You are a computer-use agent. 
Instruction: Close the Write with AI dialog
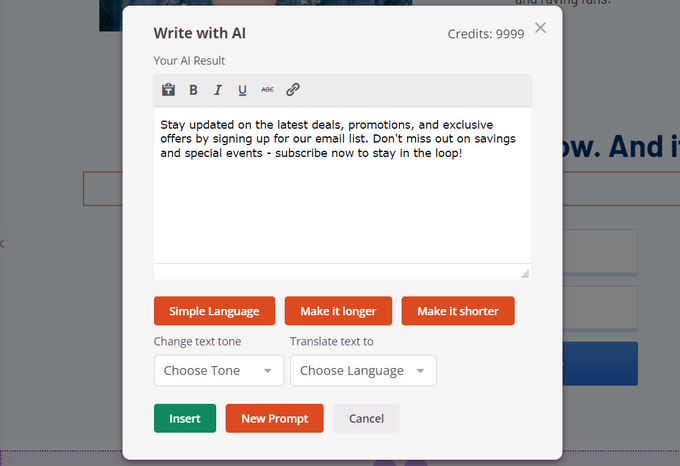click(541, 28)
